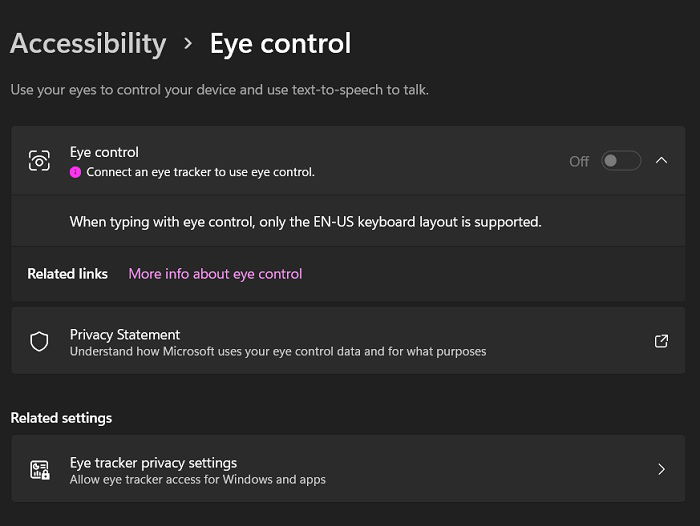Click the Related settings heading
This screenshot has width=700, height=526.
point(61,418)
